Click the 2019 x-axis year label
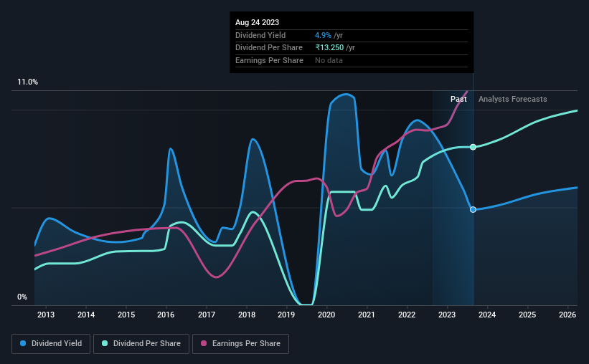Screen dimensions: 589x364 click(x=286, y=315)
